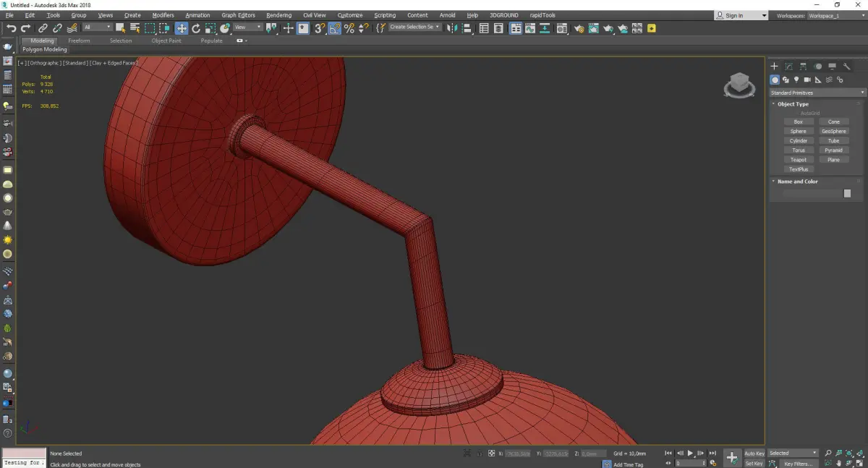
Task: Open the Modify panel tab icon
Action: coord(788,67)
